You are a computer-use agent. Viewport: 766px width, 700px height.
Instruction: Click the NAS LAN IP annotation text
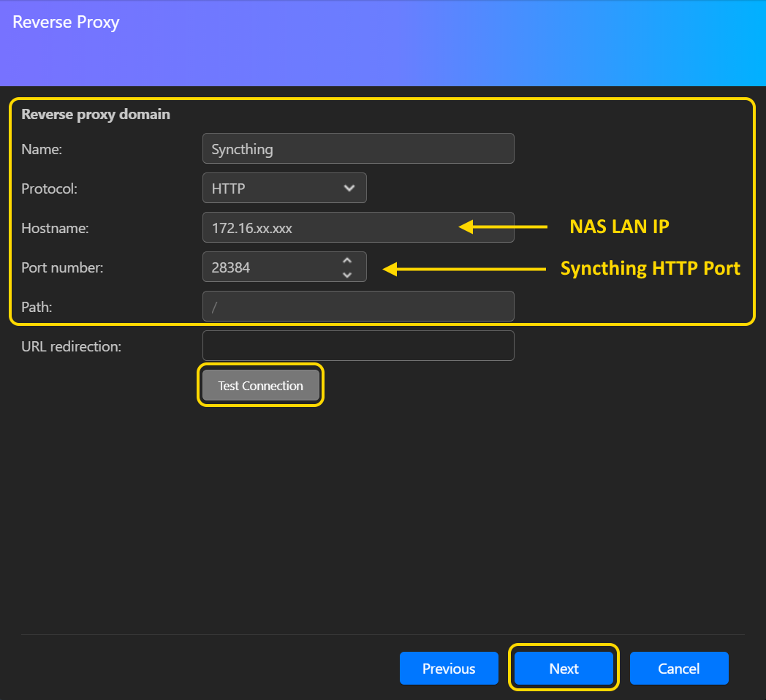[619, 227]
